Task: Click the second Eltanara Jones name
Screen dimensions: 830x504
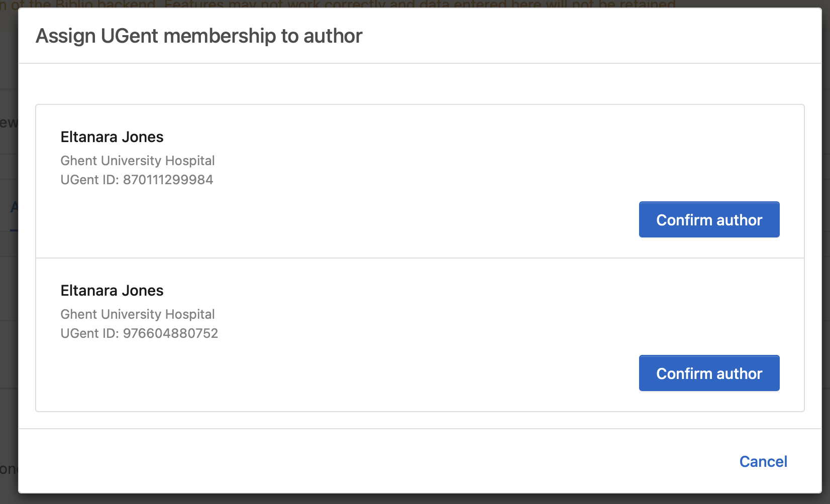Action: tap(112, 290)
